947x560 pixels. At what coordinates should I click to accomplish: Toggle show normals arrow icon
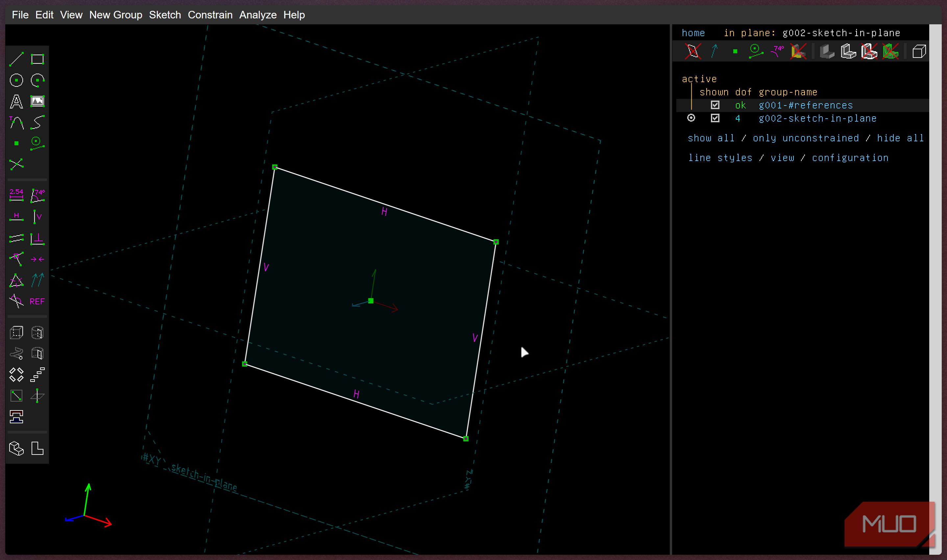[x=714, y=51]
